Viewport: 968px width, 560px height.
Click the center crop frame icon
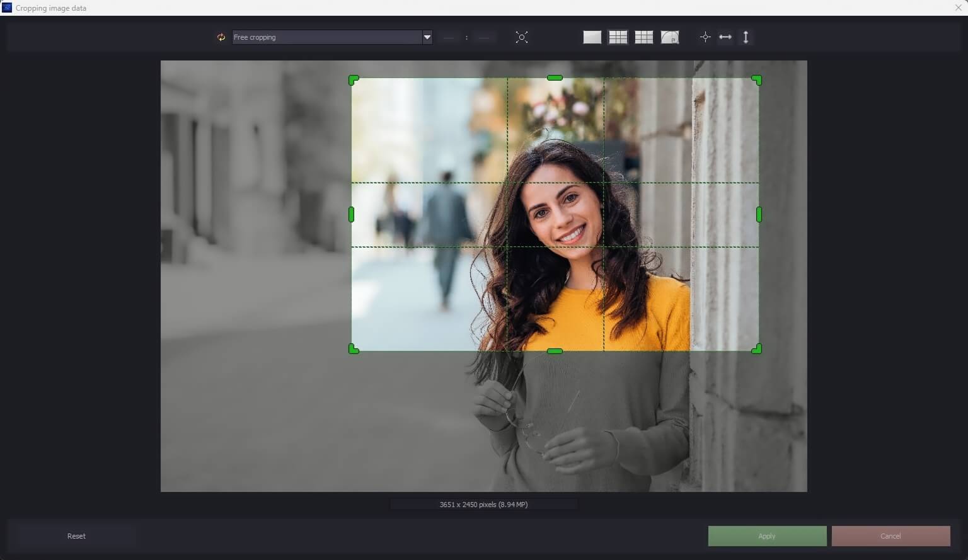pyautogui.click(x=705, y=37)
